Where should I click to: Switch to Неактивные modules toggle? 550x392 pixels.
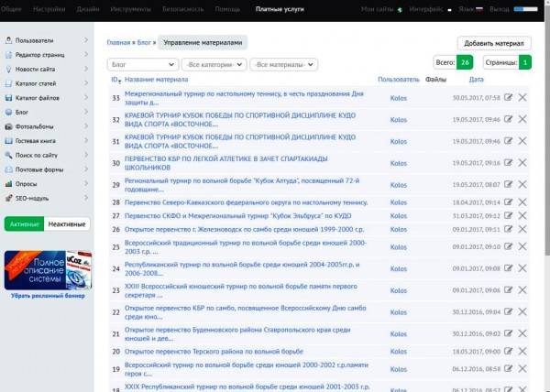[x=67, y=223]
